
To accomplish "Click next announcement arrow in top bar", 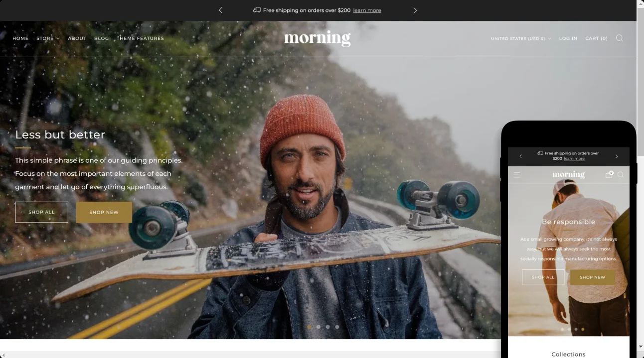I will click(415, 10).
